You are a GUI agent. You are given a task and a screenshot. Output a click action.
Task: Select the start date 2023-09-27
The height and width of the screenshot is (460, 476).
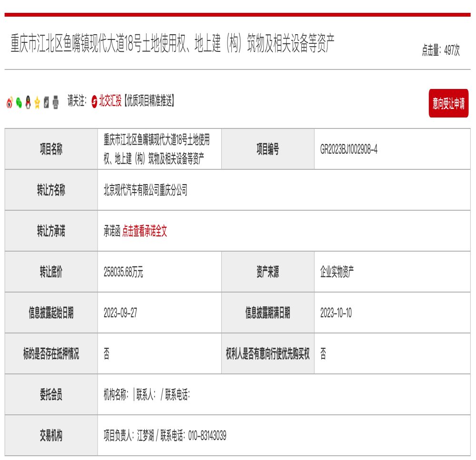(x=120, y=313)
